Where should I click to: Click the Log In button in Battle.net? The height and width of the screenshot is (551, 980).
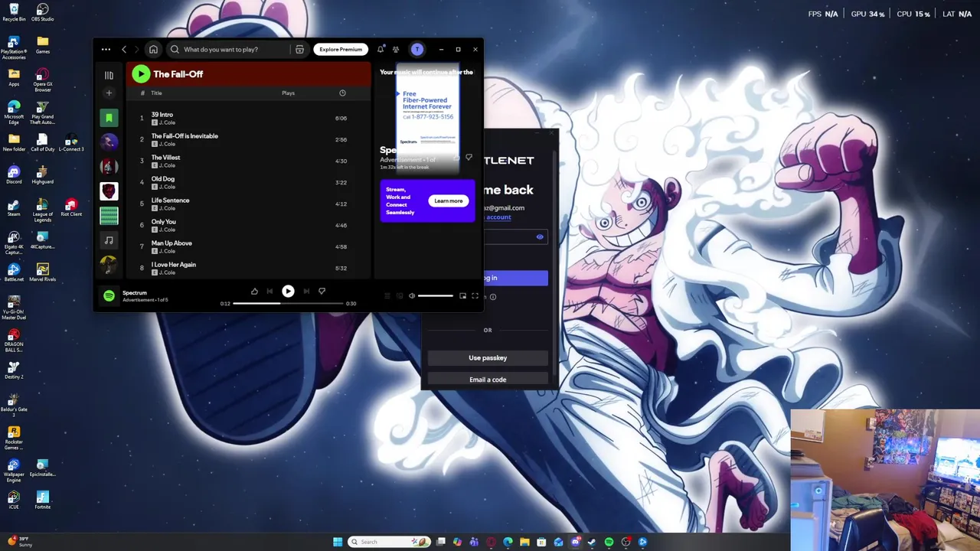[516, 278]
